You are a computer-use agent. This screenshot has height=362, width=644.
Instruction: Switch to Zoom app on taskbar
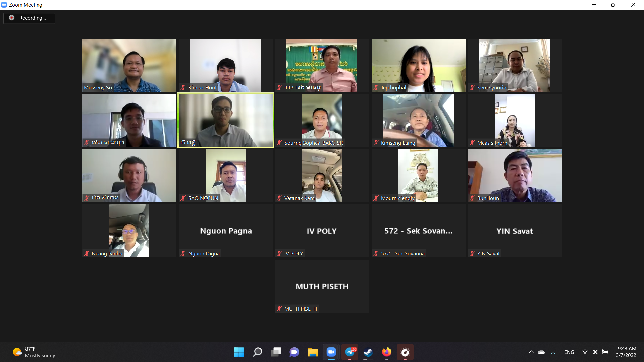point(331,352)
